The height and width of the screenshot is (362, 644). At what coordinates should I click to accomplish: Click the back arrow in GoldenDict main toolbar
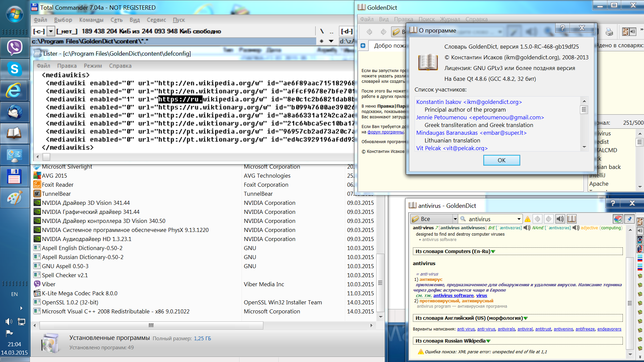(369, 32)
